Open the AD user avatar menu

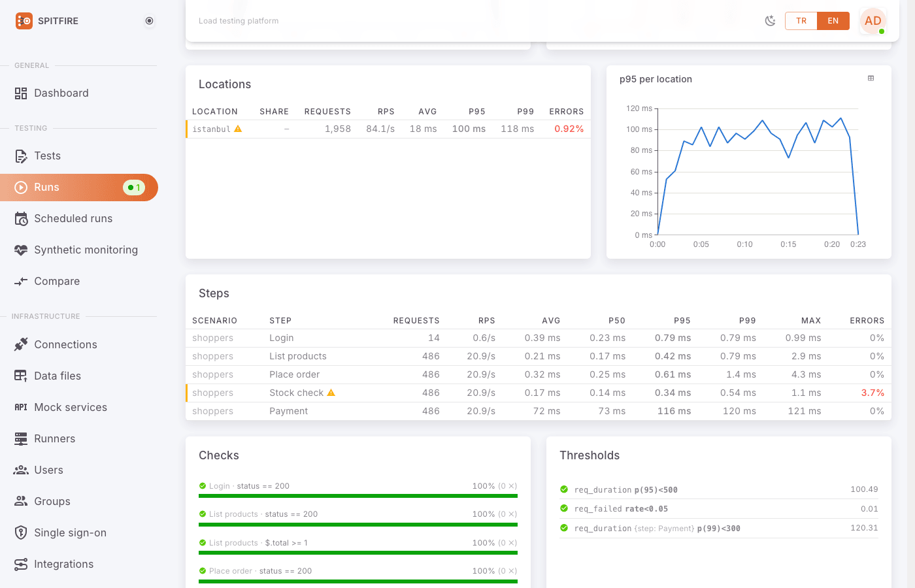[873, 21]
